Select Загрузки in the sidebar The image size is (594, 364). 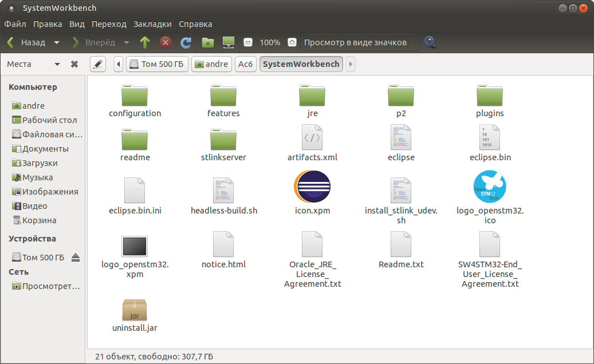[40, 163]
